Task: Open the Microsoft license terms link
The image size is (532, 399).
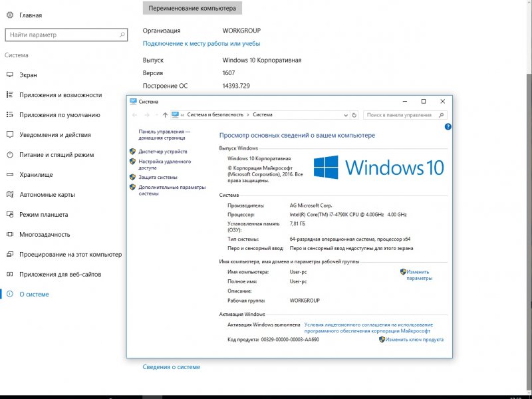Action: [368, 328]
